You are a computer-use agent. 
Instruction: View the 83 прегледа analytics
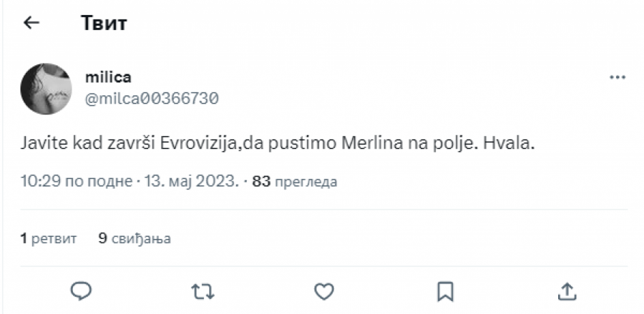click(295, 182)
